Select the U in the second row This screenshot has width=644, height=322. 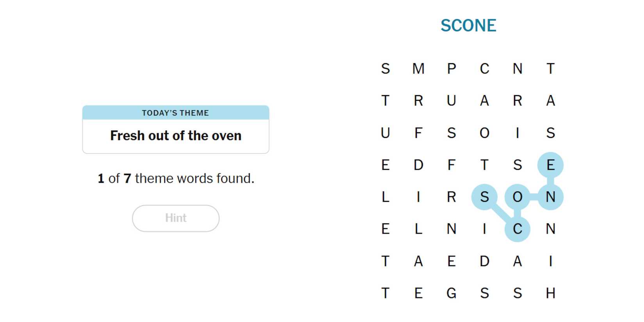tap(451, 101)
